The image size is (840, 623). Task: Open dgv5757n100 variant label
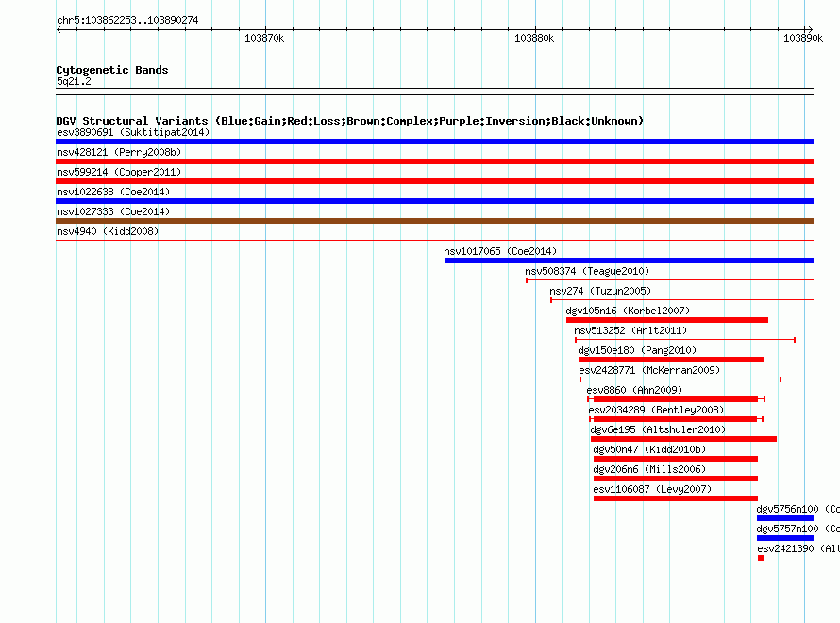tap(798, 529)
